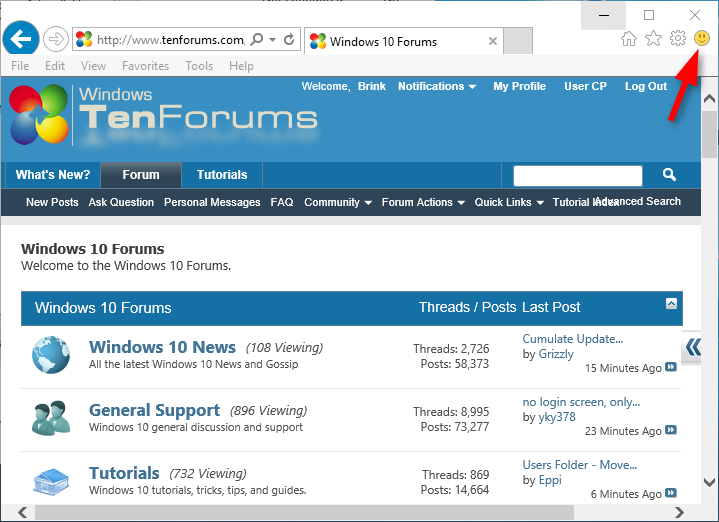Open the Favorites star icon

tap(653, 39)
